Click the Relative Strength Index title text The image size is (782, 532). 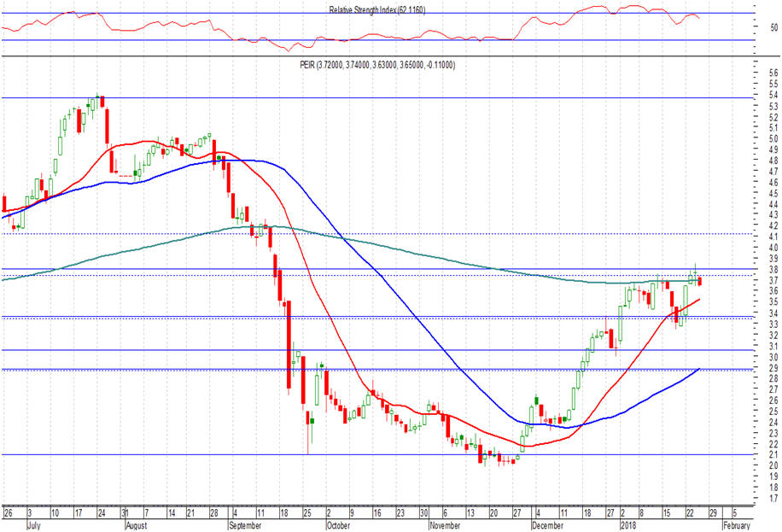[x=376, y=9]
